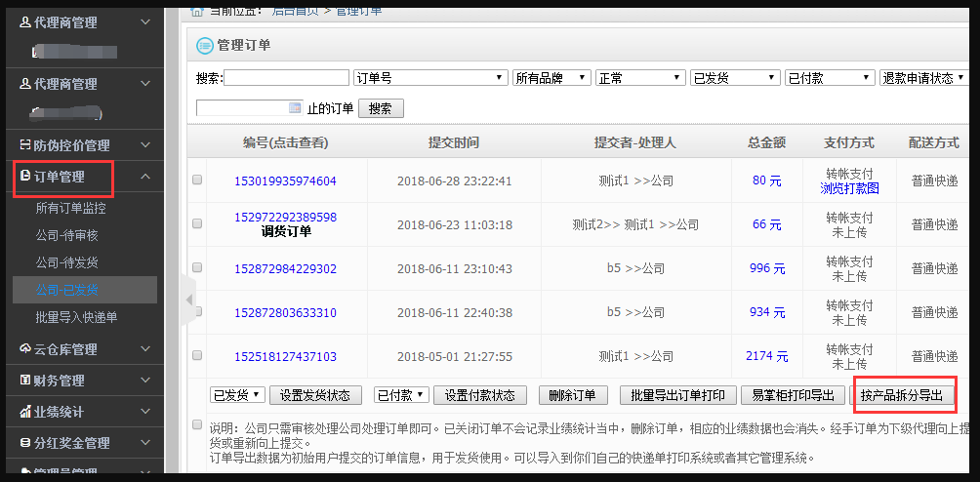Expand the 云仓库管理 menu chevron

pos(145,349)
